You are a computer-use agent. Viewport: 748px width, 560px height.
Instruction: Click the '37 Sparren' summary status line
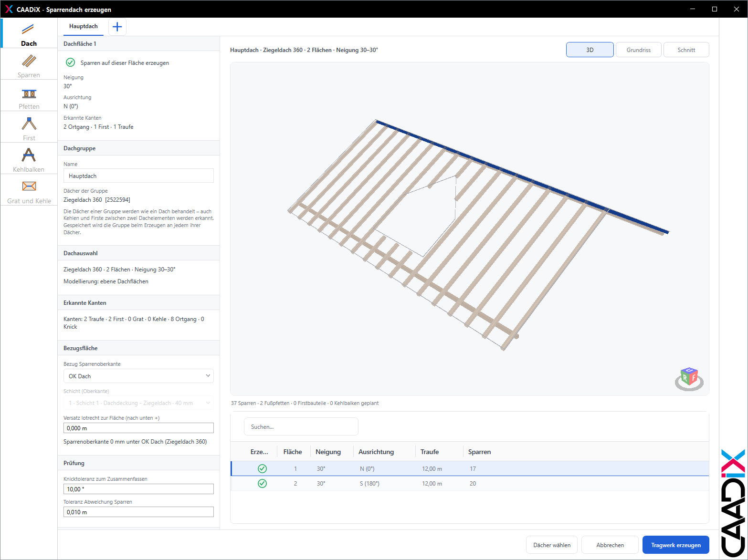305,403
